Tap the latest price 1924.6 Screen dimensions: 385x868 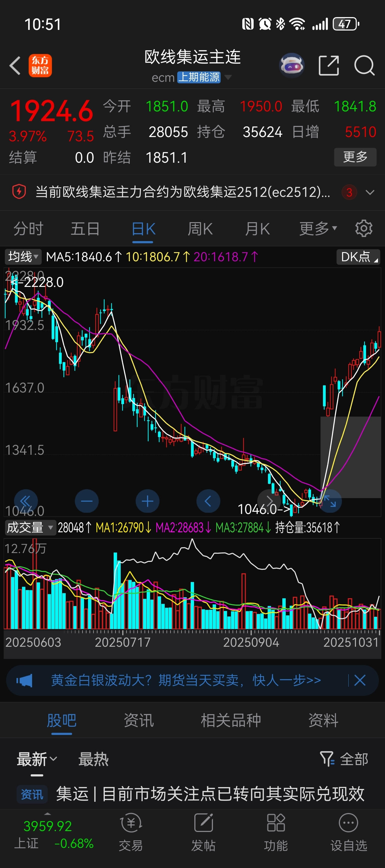(51, 111)
